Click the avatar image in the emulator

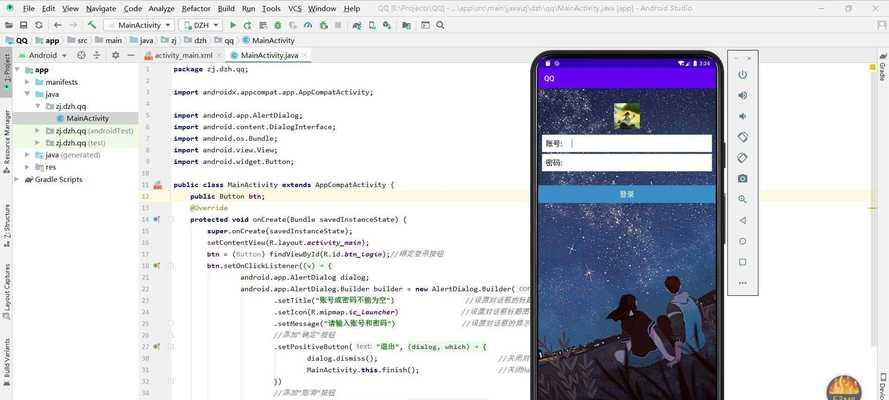click(627, 116)
